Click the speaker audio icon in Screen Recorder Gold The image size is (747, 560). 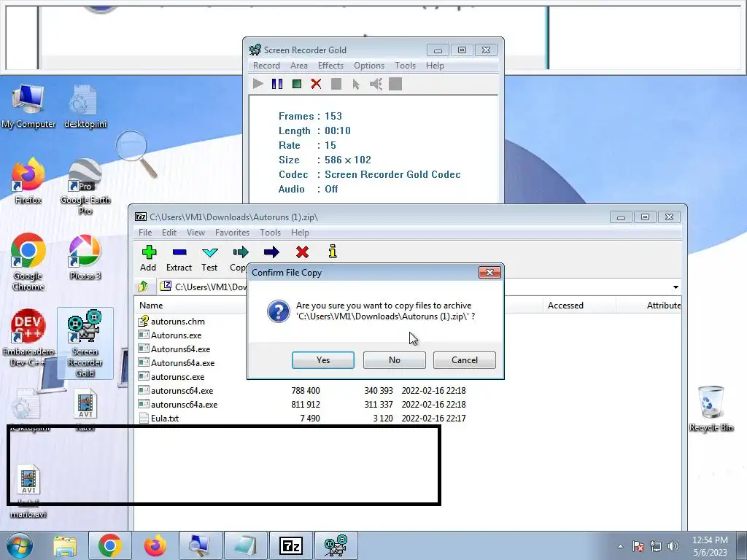point(376,85)
